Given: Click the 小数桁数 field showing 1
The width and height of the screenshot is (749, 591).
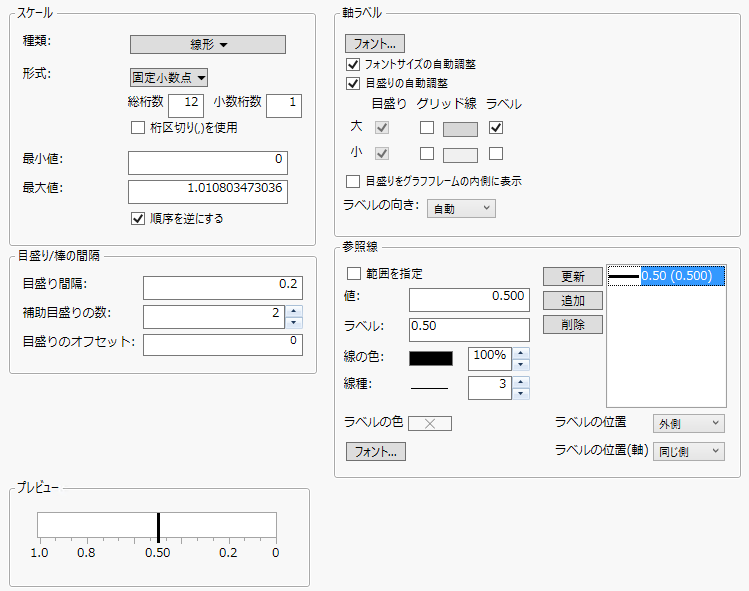Looking at the screenshot, I should pyautogui.click(x=284, y=105).
